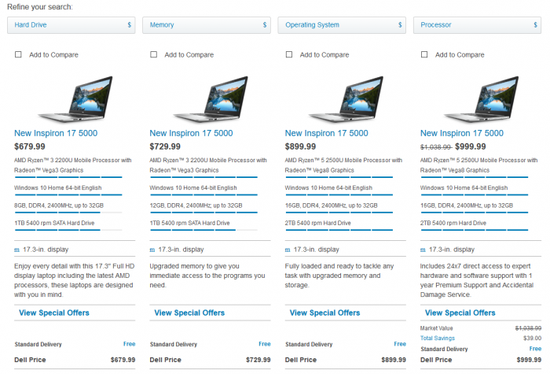Screen dimensions: 550x374
Task: Click the Refine your search heading
Action: coord(40,7)
